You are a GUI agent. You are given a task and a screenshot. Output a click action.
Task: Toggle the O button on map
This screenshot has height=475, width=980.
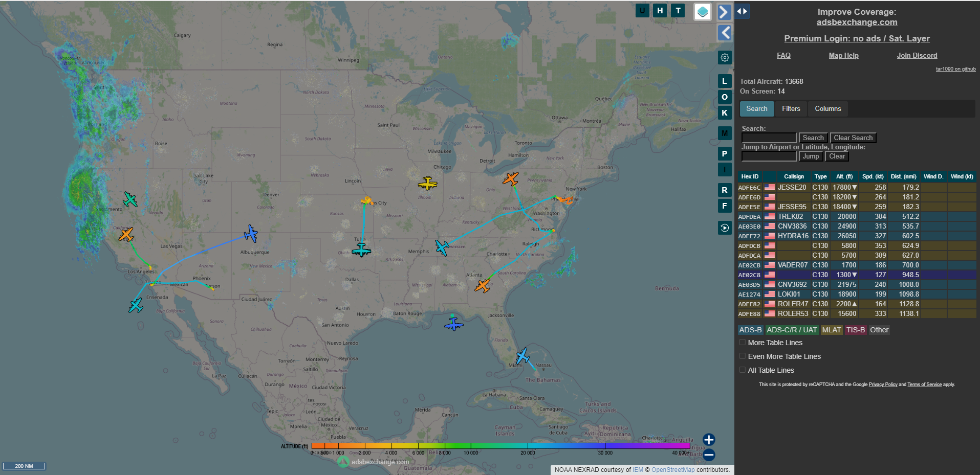pyautogui.click(x=725, y=97)
